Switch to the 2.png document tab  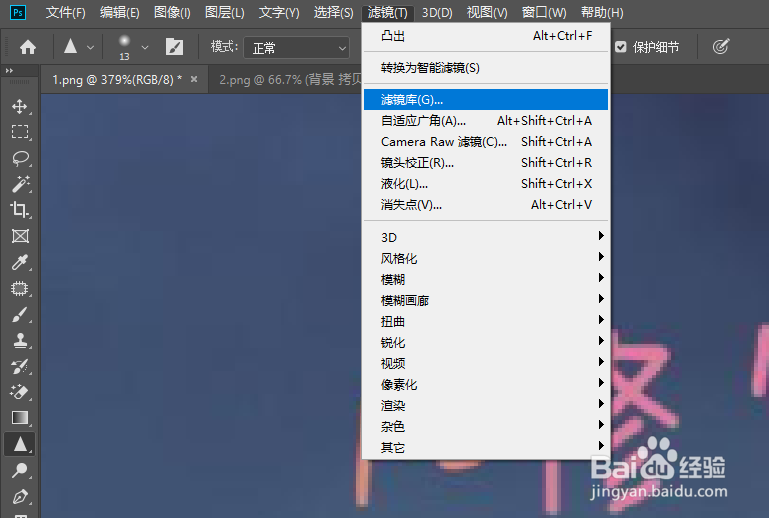290,79
